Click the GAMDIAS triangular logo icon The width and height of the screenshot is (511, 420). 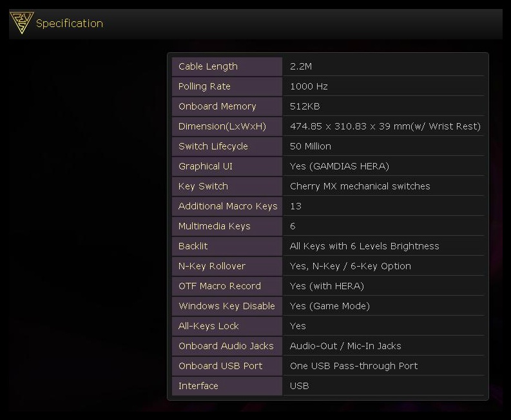[21, 23]
